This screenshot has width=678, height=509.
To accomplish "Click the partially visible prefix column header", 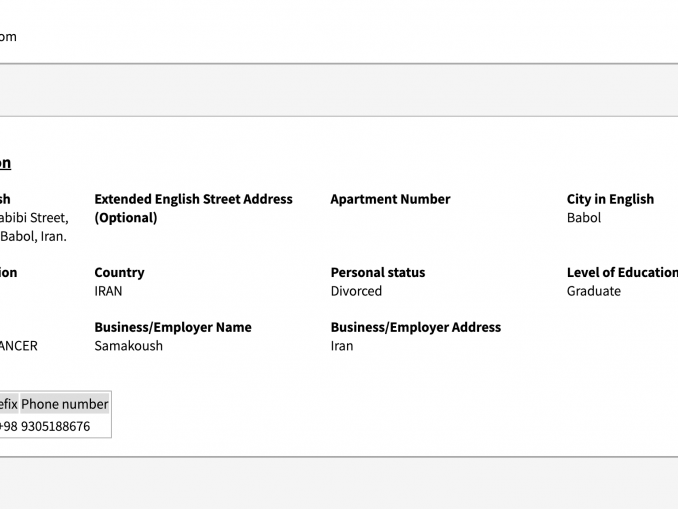I will 8,404.
